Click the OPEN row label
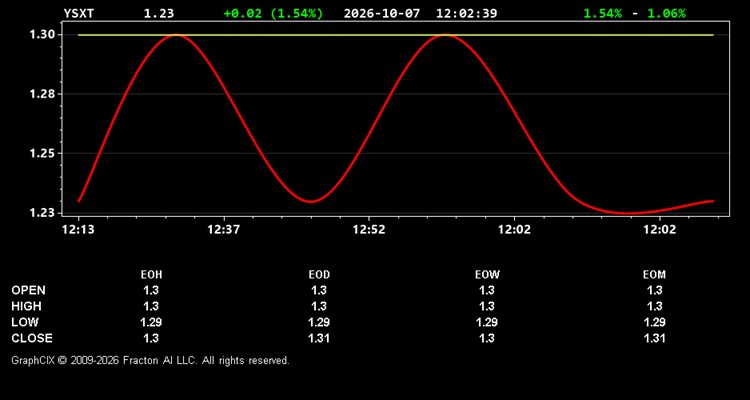750x400 pixels. [x=29, y=290]
